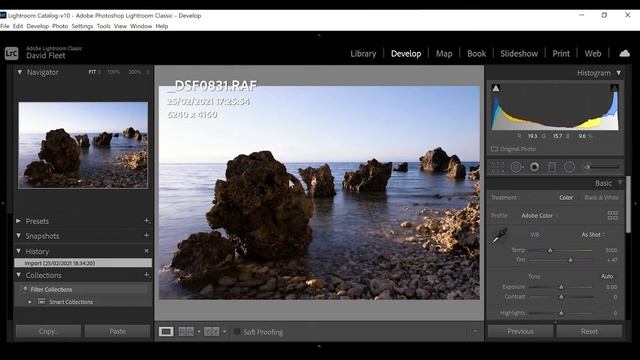Collapse the Basic panel

point(620,183)
